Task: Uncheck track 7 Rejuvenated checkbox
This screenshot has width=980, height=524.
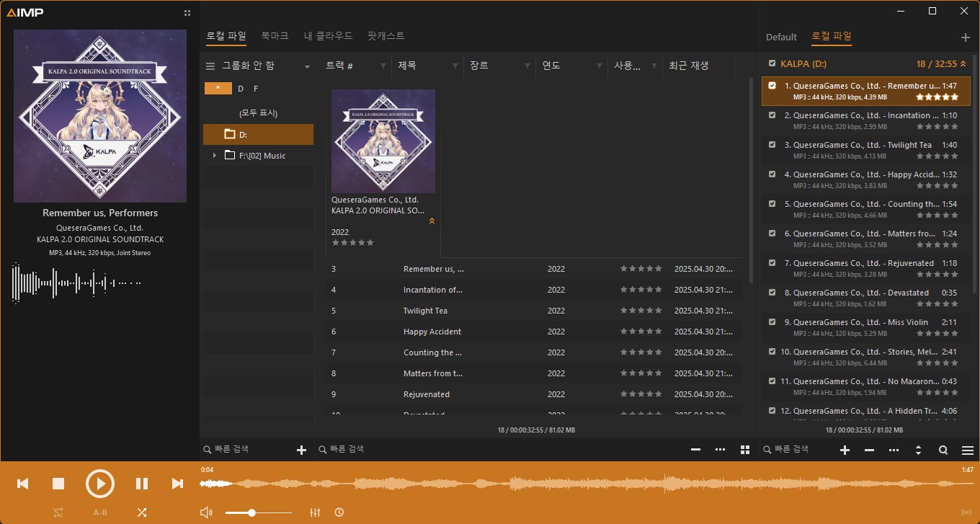Action: pos(772,263)
